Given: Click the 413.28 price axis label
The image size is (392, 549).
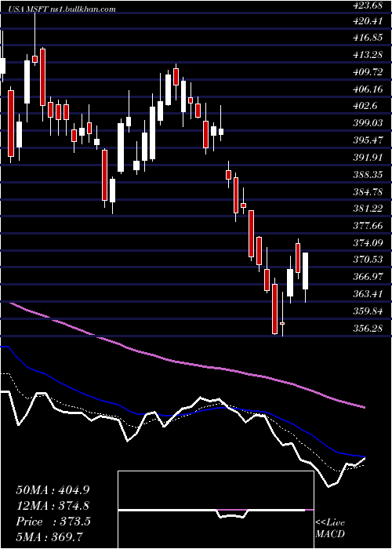Looking at the screenshot, I should 368,56.
